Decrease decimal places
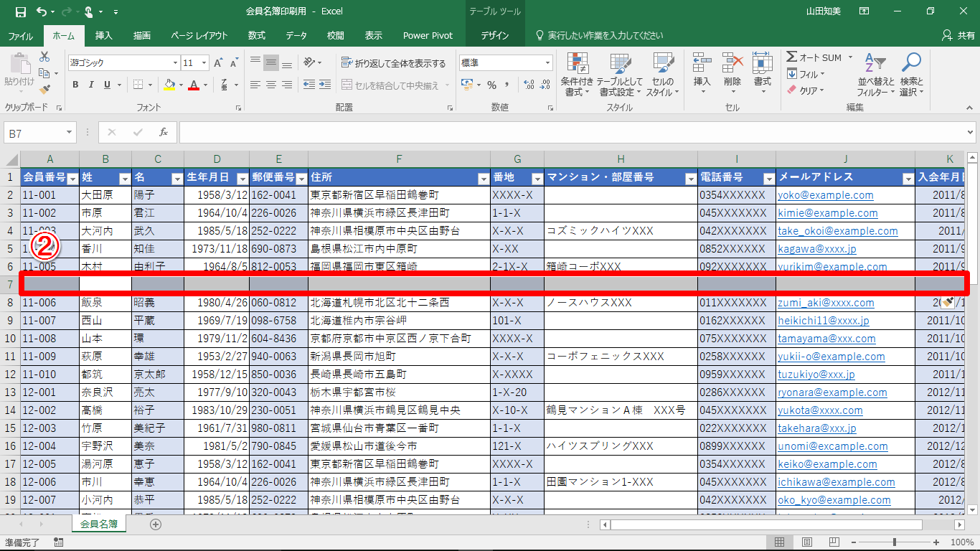980x551 pixels. click(x=545, y=85)
